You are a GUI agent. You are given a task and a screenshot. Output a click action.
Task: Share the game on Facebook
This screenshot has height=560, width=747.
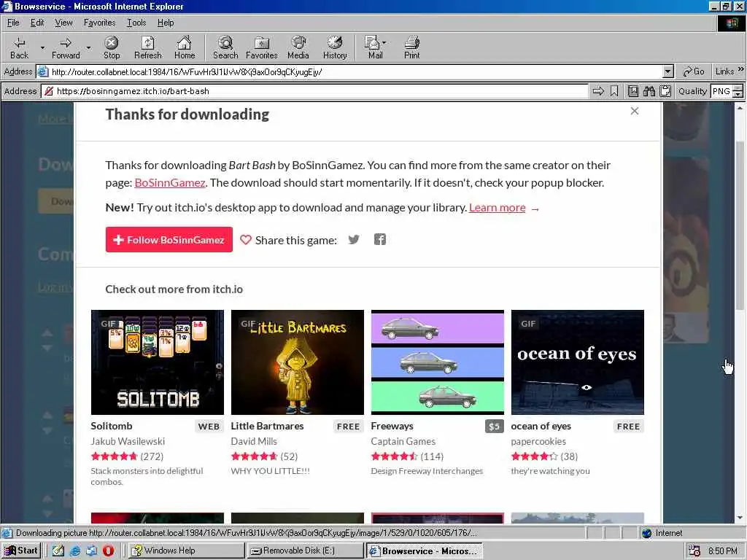point(379,239)
